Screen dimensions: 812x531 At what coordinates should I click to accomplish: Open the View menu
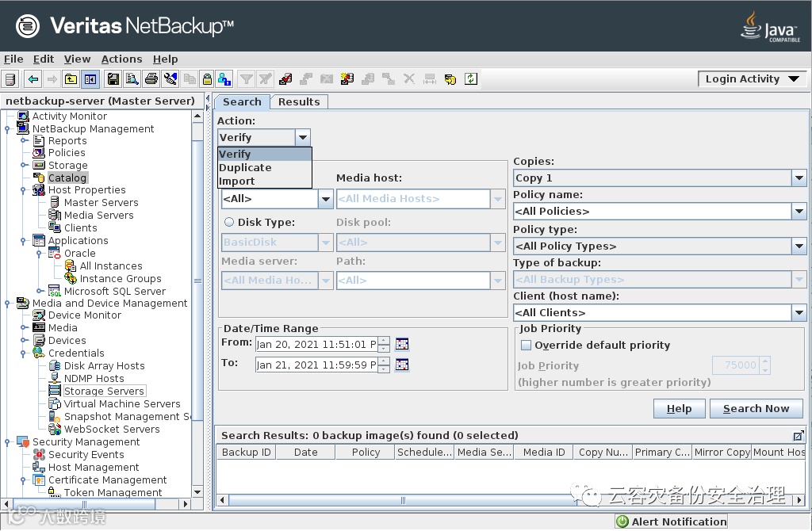[77, 59]
